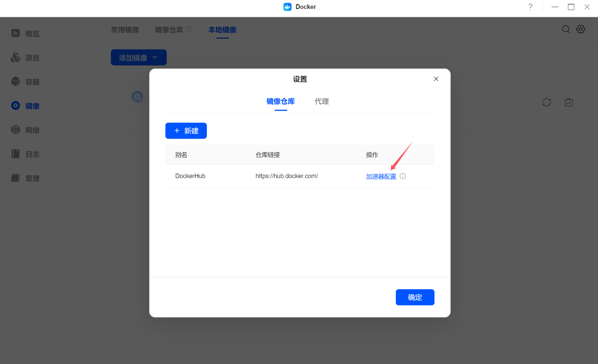Click the local image disc thumbnail

pyautogui.click(x=137, y=97)
